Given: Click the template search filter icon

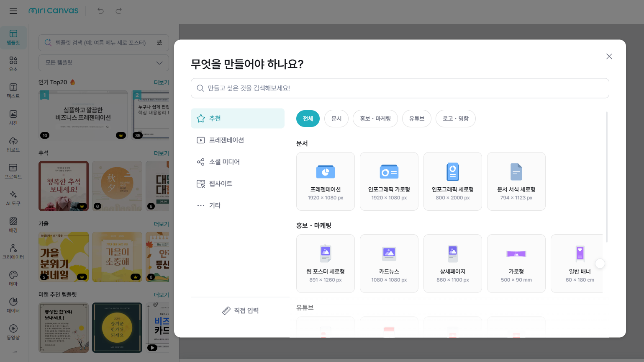Looking at the screenshot, I should click(x=159, y=43).
